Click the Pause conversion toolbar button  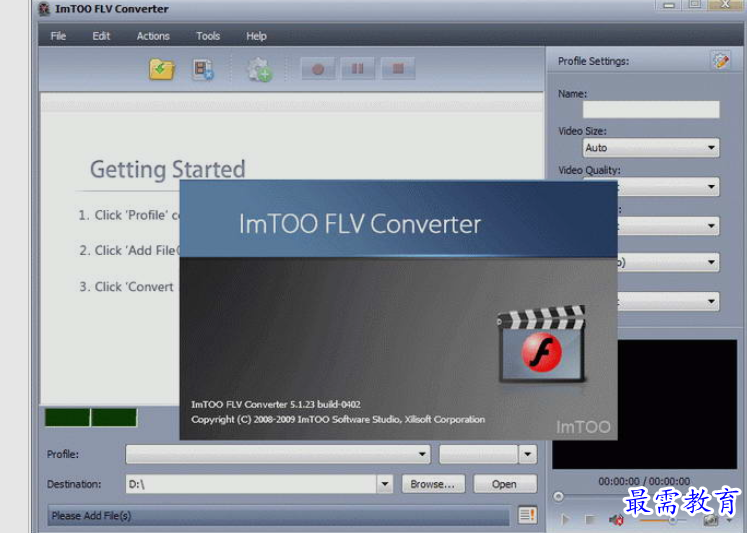(x=357, y=69)
